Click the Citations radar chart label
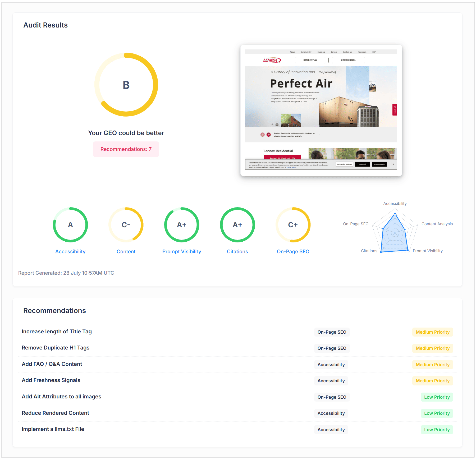This screenshot has height=460, width=476. (369, 251)
